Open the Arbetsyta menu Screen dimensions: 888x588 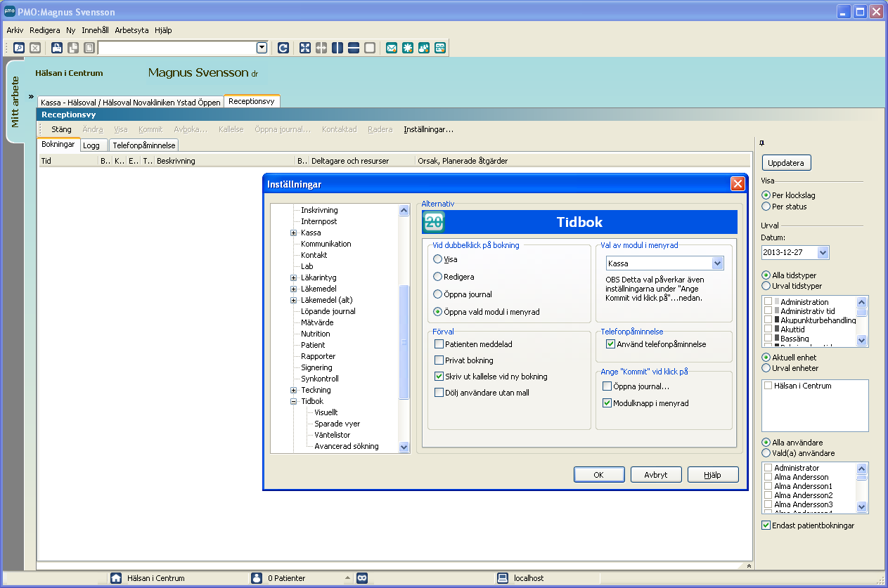click(x=132, y=30)
